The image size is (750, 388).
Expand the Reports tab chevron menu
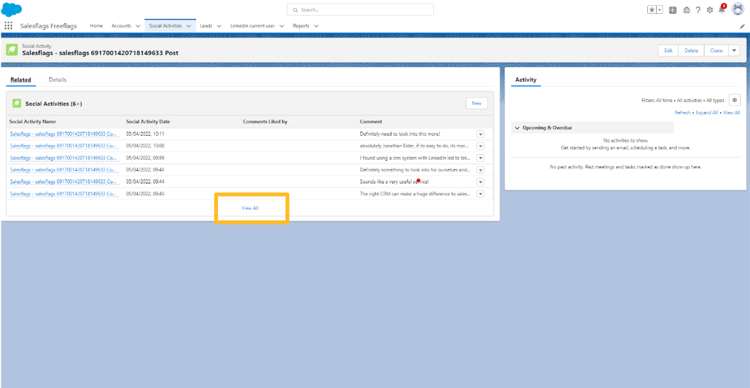pos(316,26)
